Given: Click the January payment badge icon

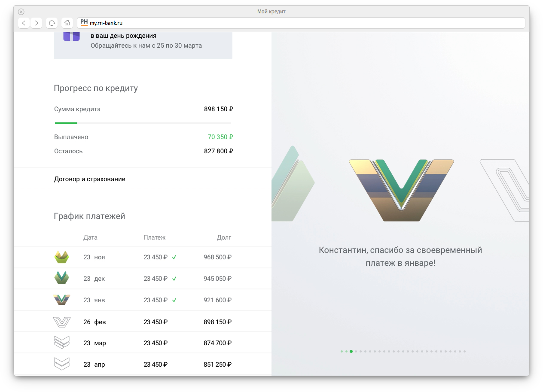Looking at the screenshot, I should point(62,300).
